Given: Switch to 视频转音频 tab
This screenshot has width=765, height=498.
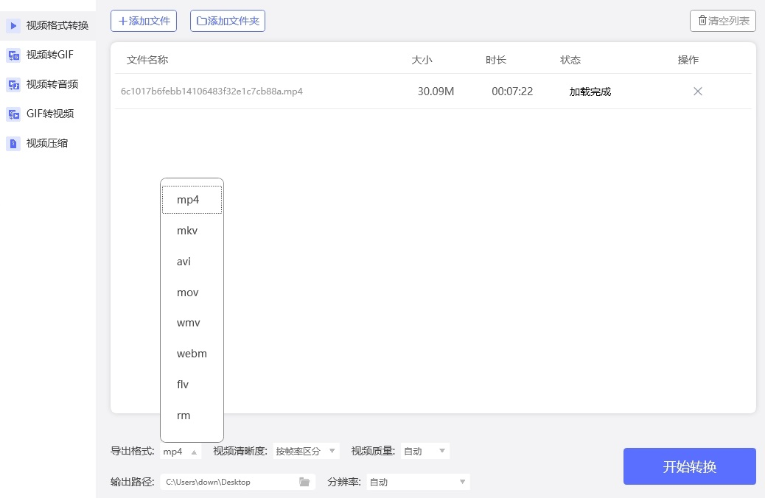Looking at the screenshot, I should pyautogui.click(x=48, y=84).
